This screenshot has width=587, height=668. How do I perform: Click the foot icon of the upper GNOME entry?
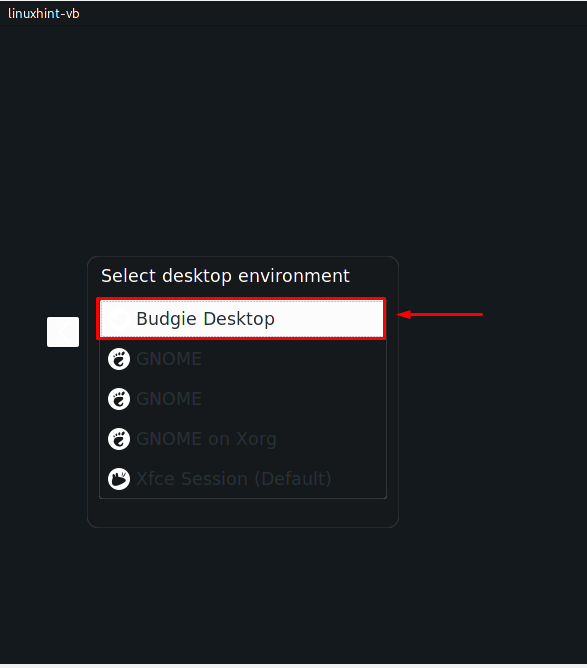point(119,359)
